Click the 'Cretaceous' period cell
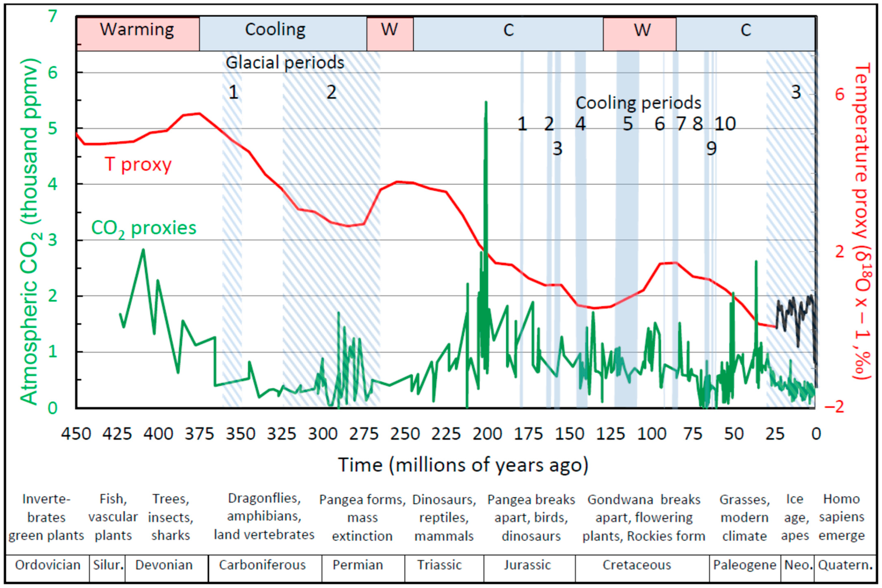This screenshot has height=588, width=882. pos(636,565)
